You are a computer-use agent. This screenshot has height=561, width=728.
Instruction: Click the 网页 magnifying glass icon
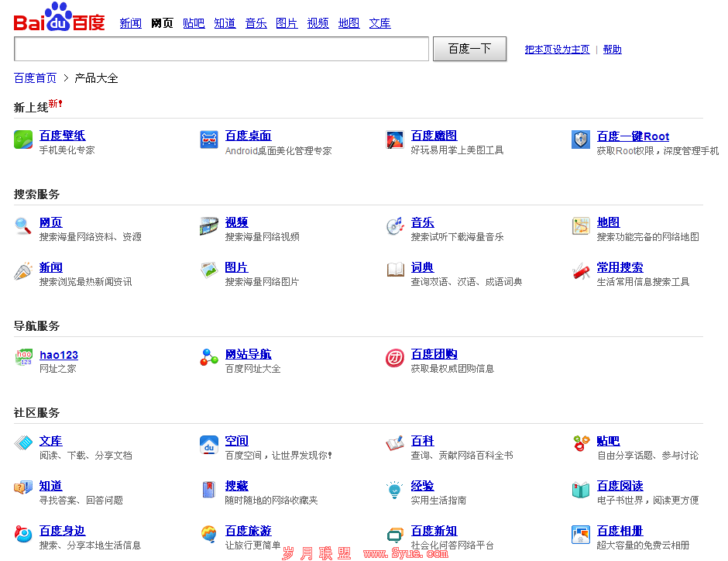pos(23,226)
